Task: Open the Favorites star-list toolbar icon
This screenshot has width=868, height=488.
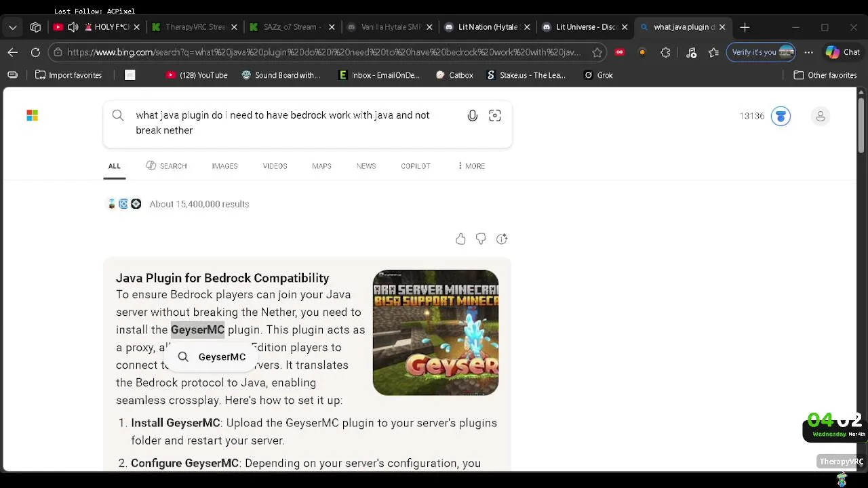Action: [x=713, y=52]
